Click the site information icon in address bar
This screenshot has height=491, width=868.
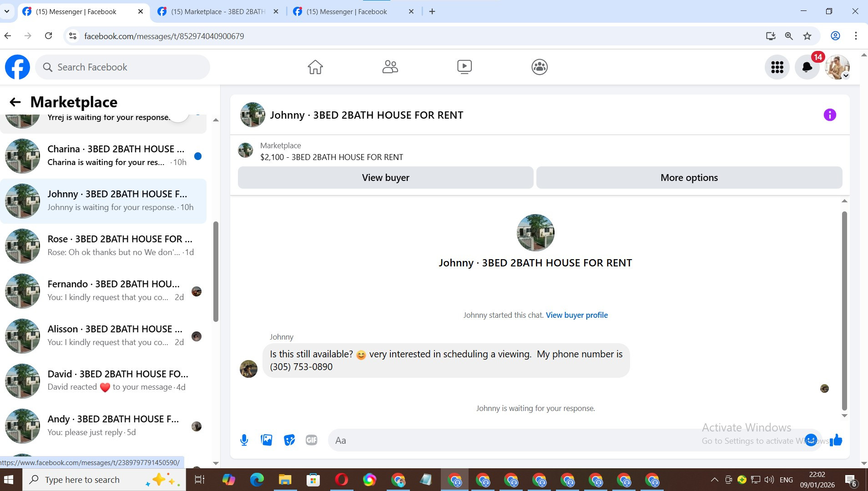(x=73, y=36)
